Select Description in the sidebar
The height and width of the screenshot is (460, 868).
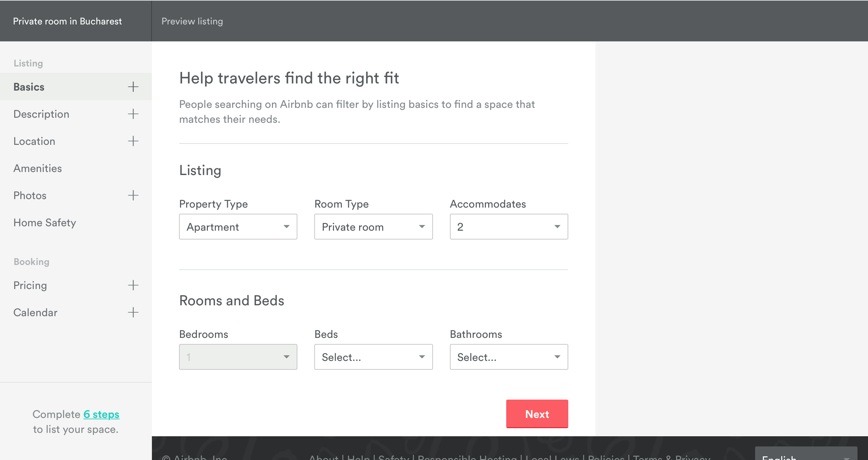41,114
